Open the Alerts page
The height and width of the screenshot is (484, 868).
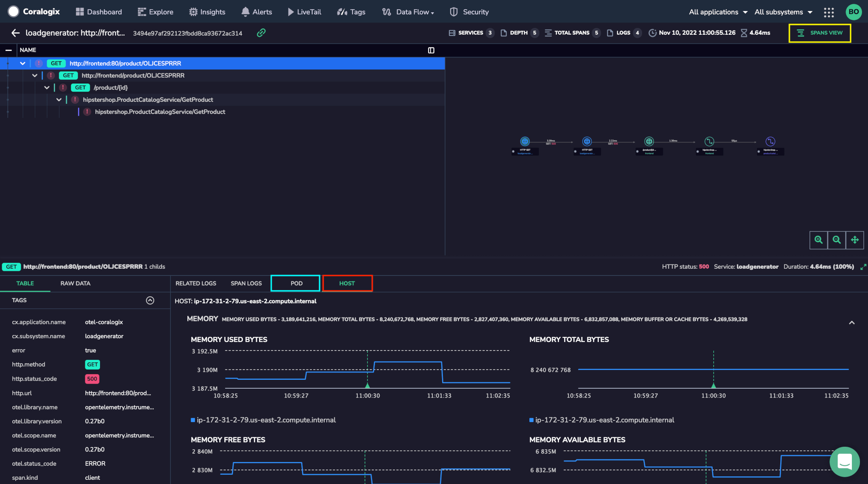(x=256, y=12)
